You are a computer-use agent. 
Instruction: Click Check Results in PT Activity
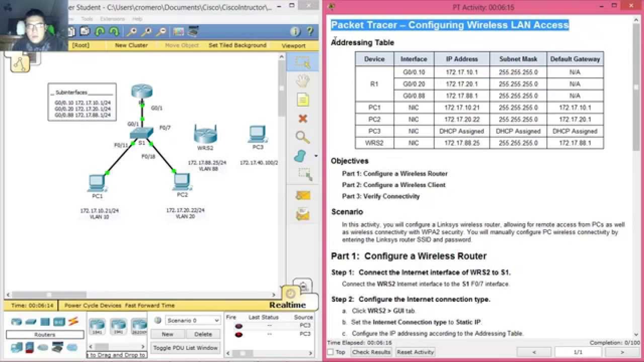[x=371, y=352]
